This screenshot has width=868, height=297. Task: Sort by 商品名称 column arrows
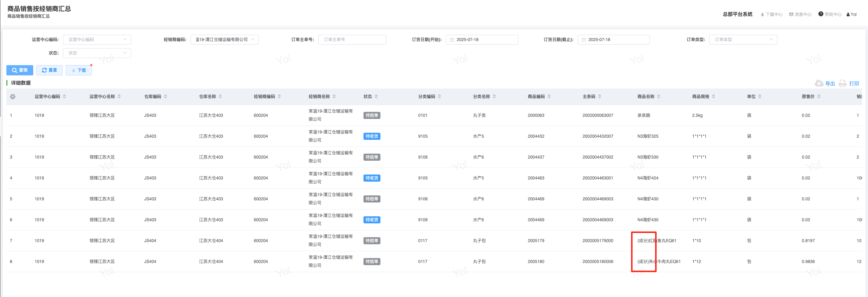tap(659, 97)
